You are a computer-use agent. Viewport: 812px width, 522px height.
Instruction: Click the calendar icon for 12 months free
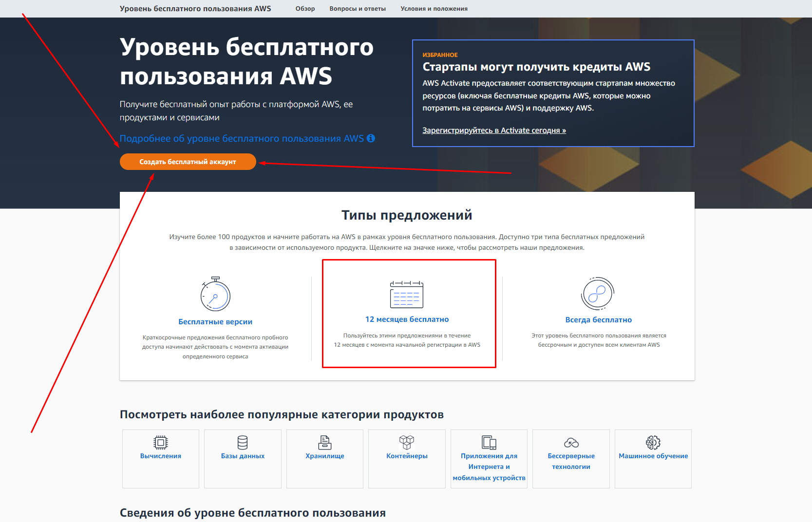click(407, 295)
